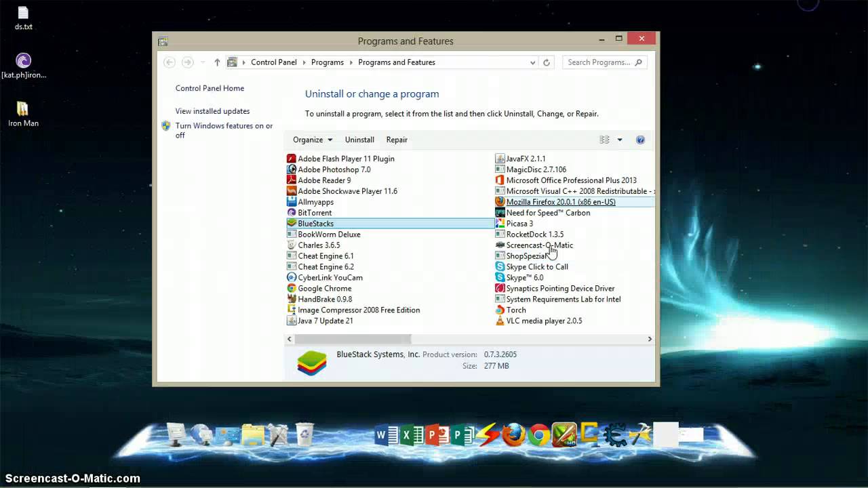The height and width of the screenshot is (488, 868).
Task: Select the HandBrake 0.9.8 icon
Action: coord(292,300)
